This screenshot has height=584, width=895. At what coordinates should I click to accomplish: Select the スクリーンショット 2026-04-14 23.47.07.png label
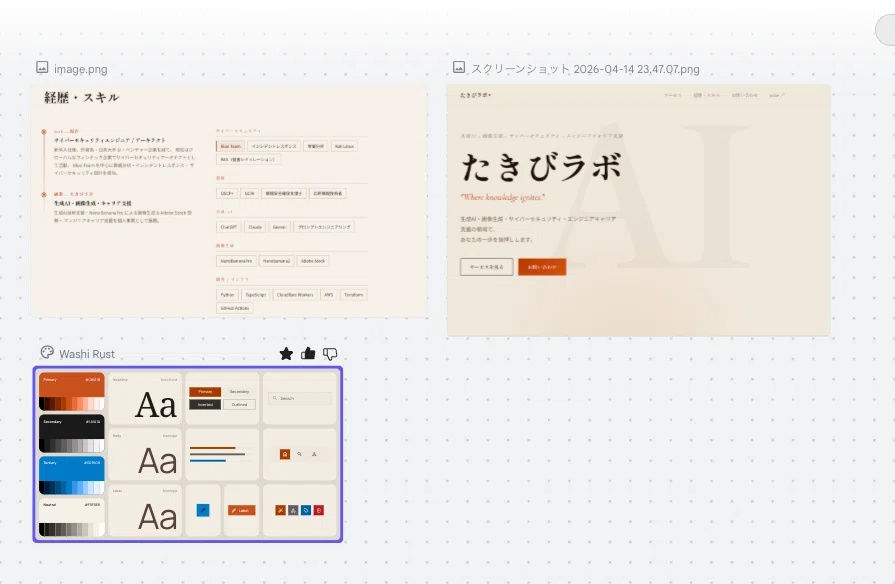[x=585, y=69]
